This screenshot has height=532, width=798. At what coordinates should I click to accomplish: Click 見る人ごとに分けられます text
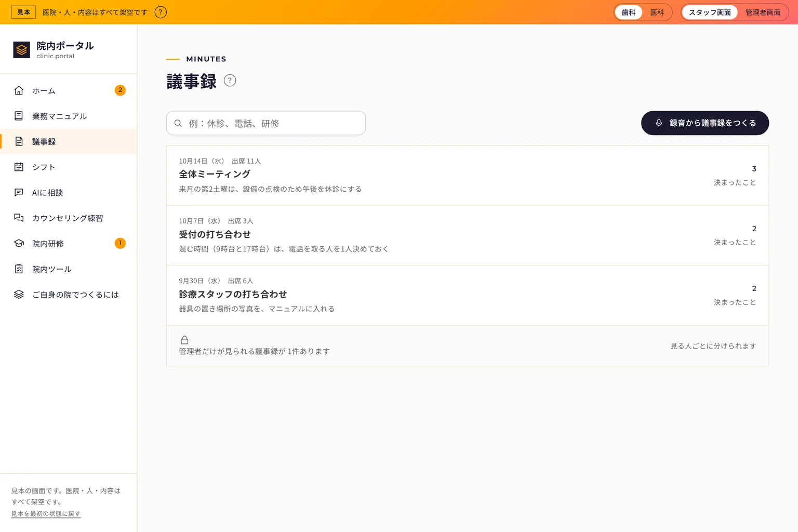(713, 346)
